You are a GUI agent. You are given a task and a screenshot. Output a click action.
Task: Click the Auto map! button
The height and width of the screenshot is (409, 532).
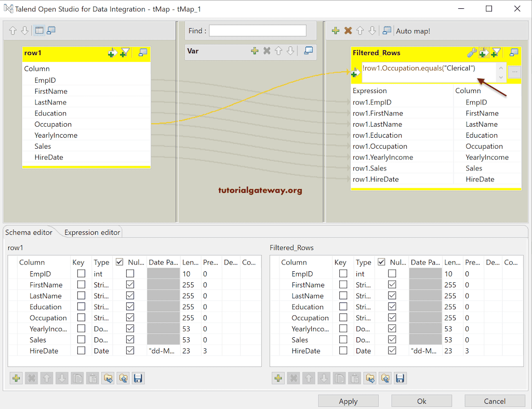coord(413,31)
